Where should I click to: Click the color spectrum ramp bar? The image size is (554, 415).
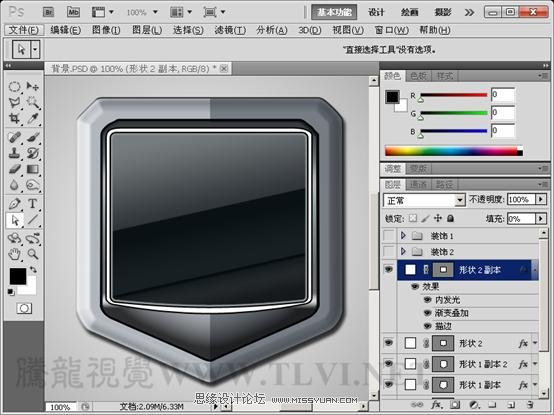click(x=454, y=151)
